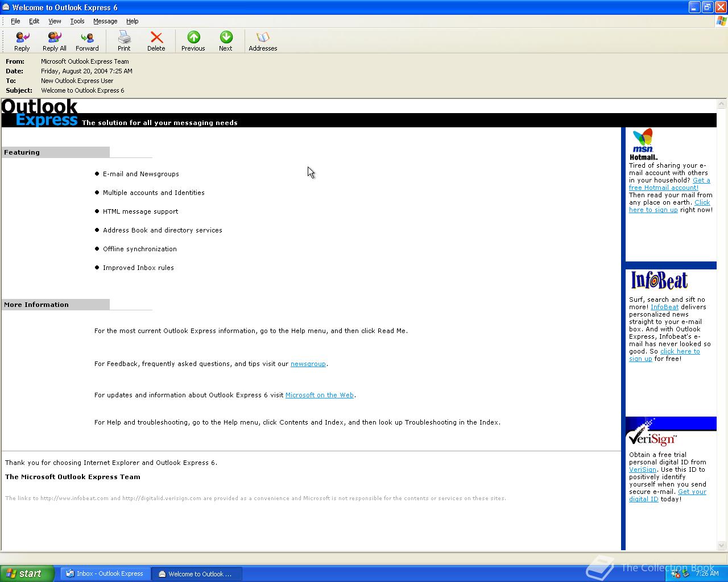728x582 pixels.
Task: Open the Tools menu
Action: pos(77,21)
